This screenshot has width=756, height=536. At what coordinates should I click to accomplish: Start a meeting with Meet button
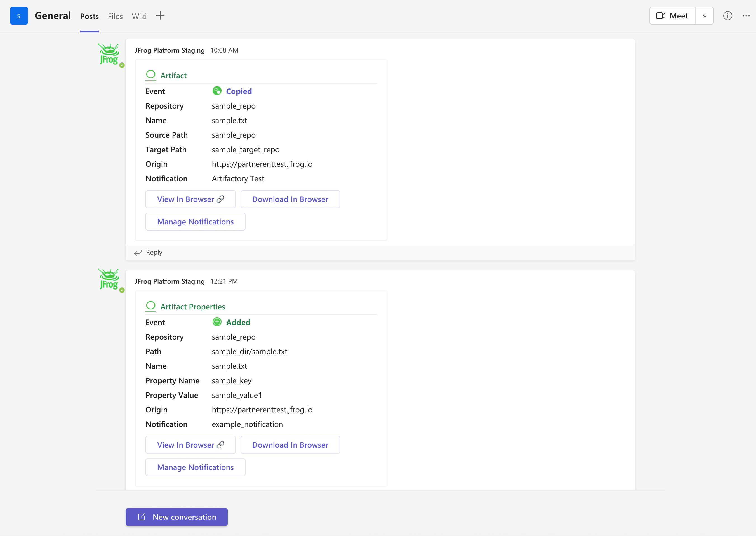[672, 16]
